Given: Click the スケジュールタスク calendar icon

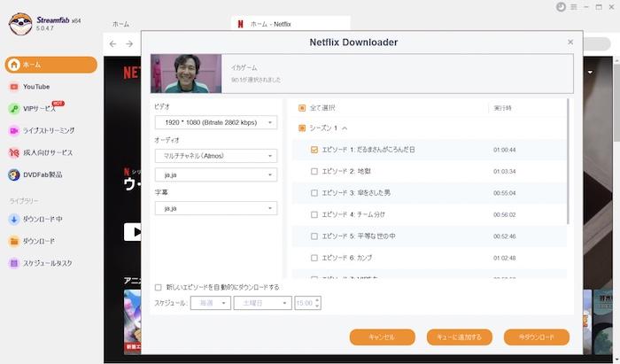Looking at the screenshot, I should pos(14,263).
